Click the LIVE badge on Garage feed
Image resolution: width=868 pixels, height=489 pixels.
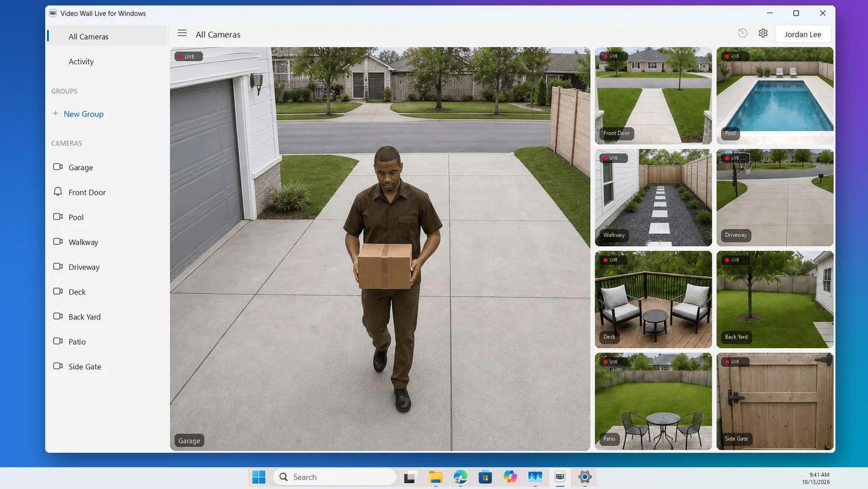(188, 56)
